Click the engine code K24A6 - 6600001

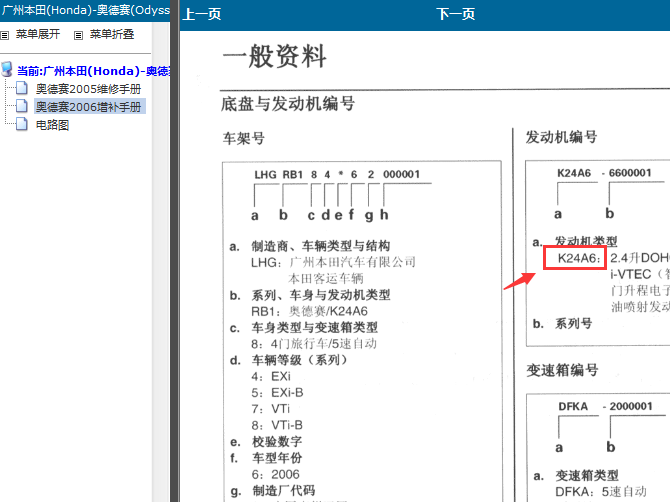(604, 173)
